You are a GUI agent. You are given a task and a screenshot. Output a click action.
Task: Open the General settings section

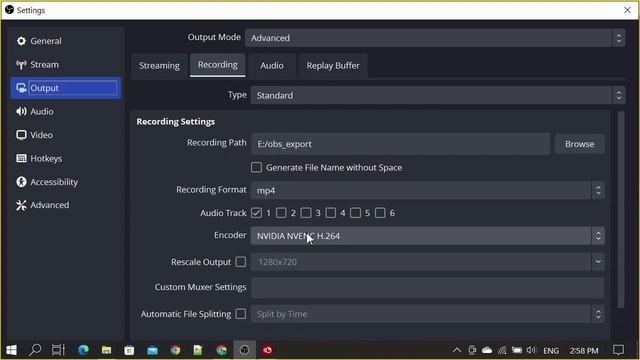pyautogui.click(x=66, y=41)
